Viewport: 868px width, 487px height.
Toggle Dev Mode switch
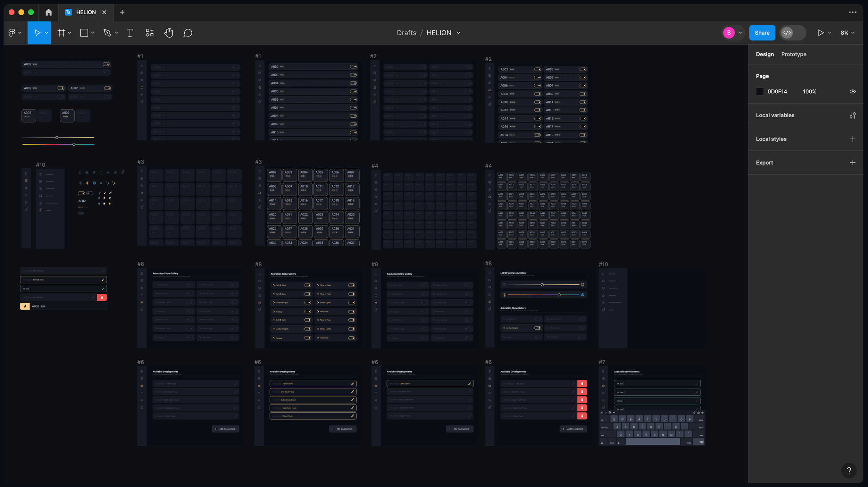(793, 33)
